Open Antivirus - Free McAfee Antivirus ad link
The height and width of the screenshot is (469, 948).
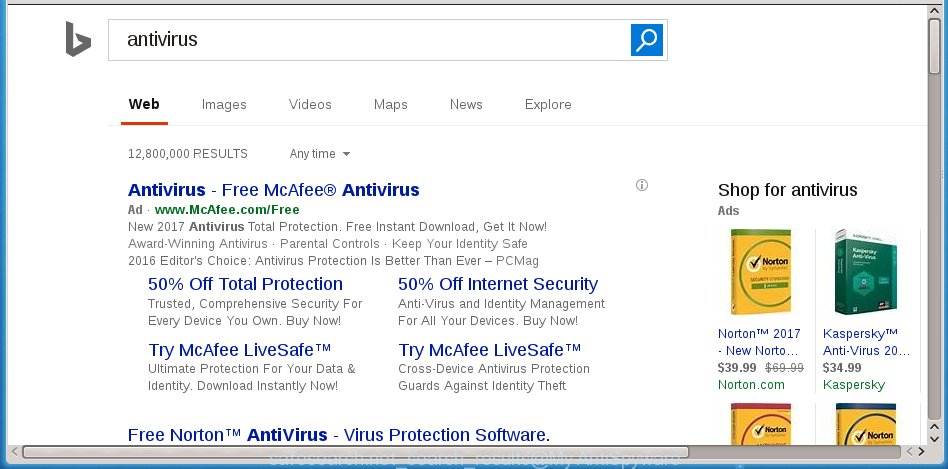pyautogui.click(x=274, y=190)
